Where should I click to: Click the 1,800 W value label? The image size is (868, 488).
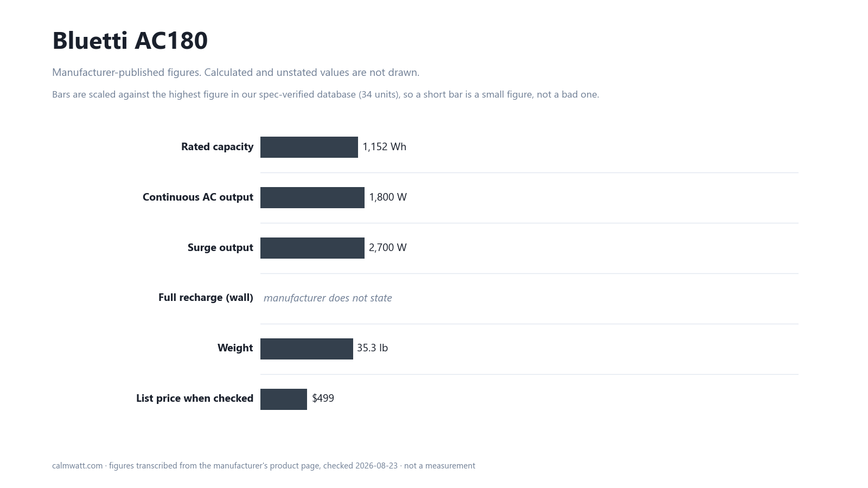click(388, 197)
